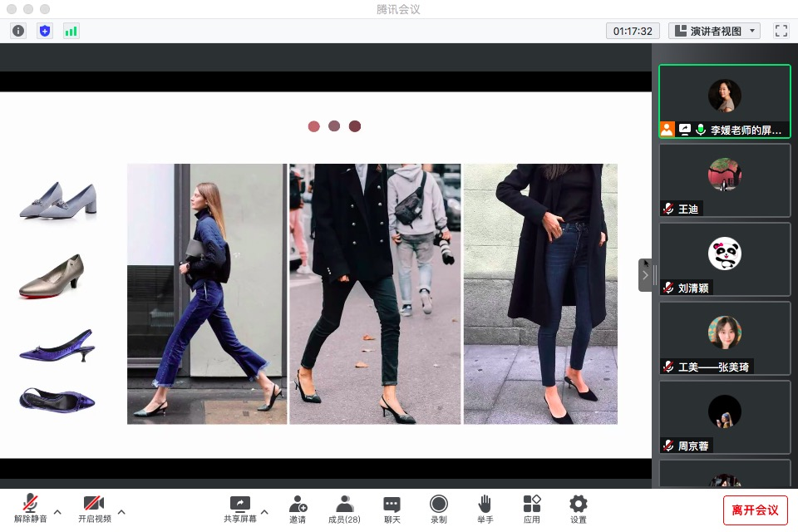Open meeting settings gear
The image size is (798, 532).
[579, 509]
